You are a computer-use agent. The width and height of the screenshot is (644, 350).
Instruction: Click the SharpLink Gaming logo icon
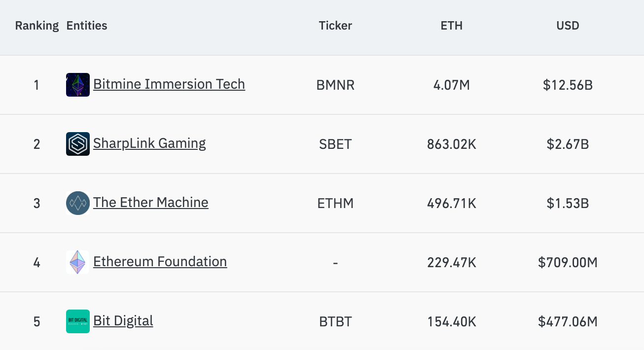click(78, 144)
